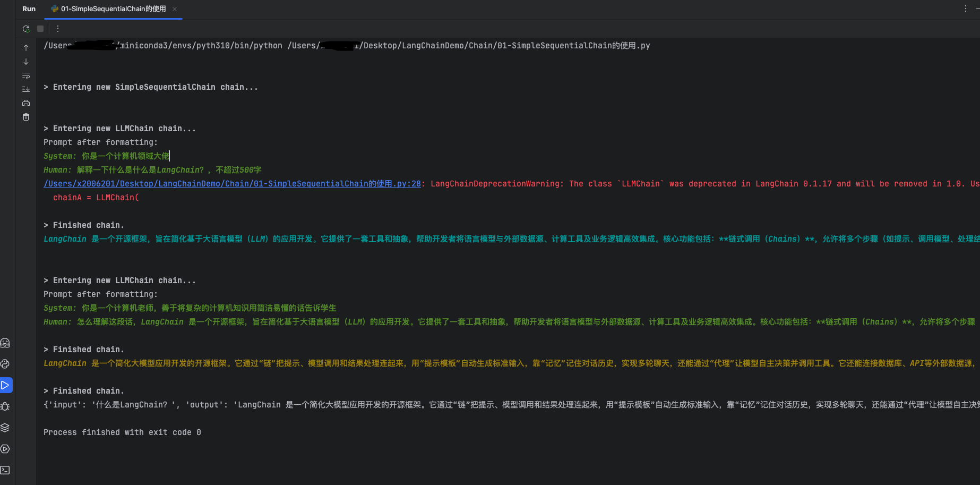Open the Terminal tool window

(5, 470)
